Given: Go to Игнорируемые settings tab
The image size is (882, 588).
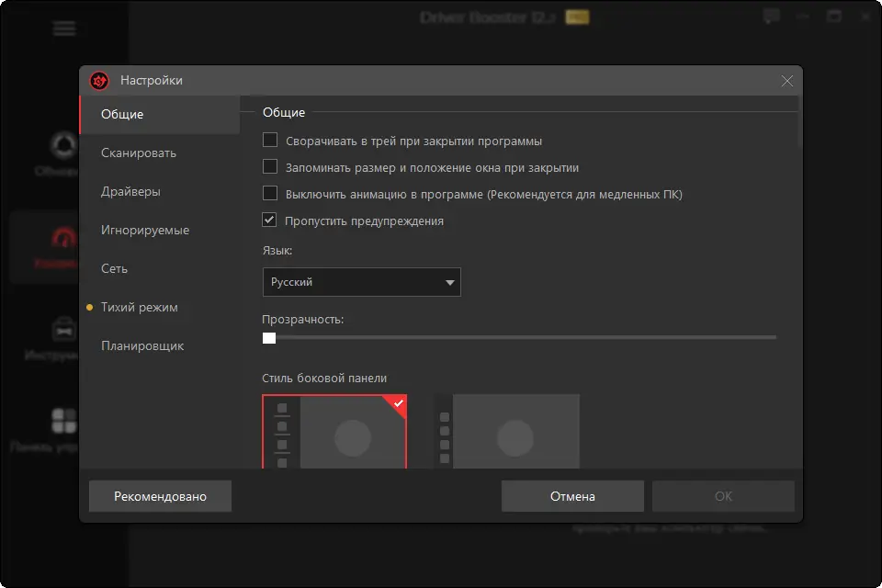Looking at the screenshot, I should point(160,230).
